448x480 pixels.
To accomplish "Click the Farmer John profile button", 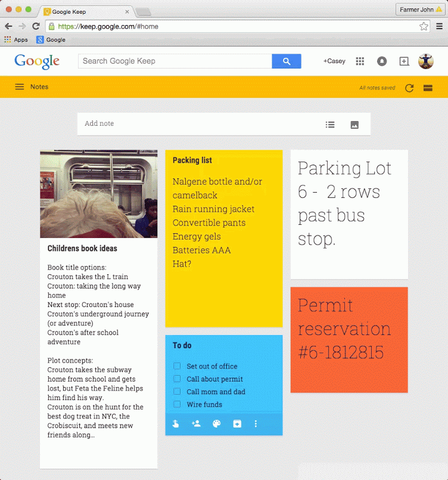I will click(420, 10).
